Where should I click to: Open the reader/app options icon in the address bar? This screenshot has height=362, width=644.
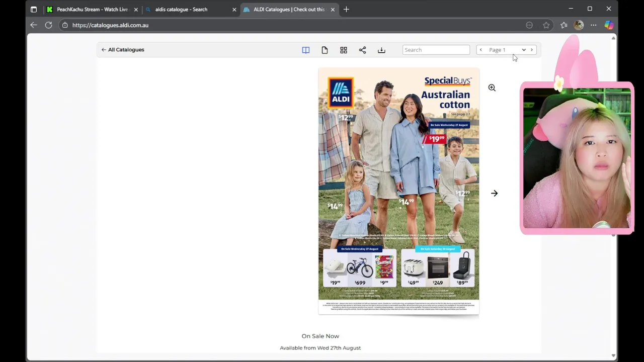click(x=529, y=25)
